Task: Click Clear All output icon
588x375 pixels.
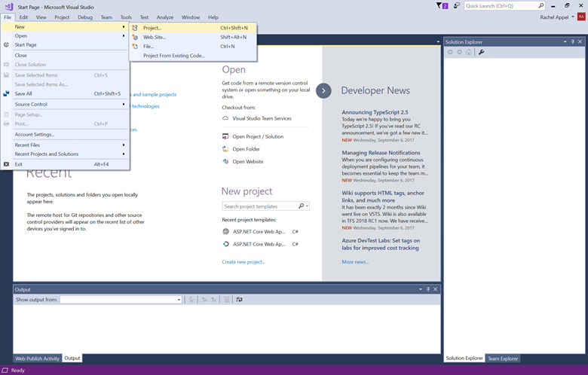Action: 226,300
